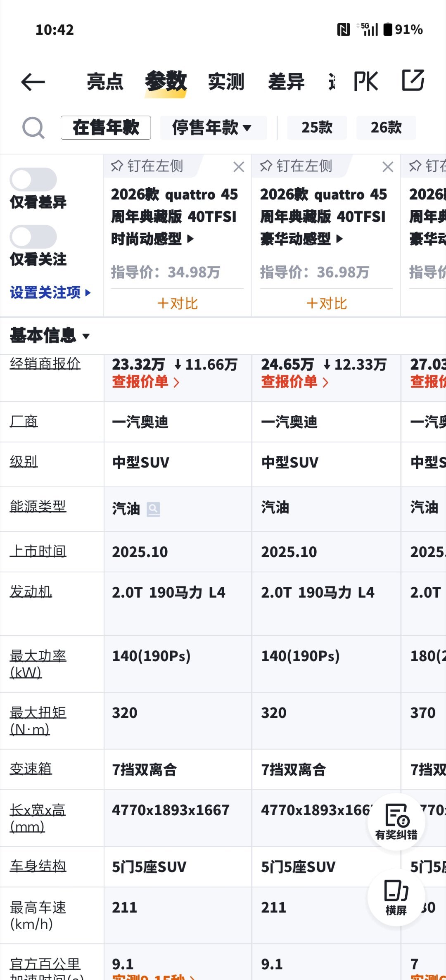Tap the share icon at top right
Screen dimensions: 446x980
click(x=413, y=80)
